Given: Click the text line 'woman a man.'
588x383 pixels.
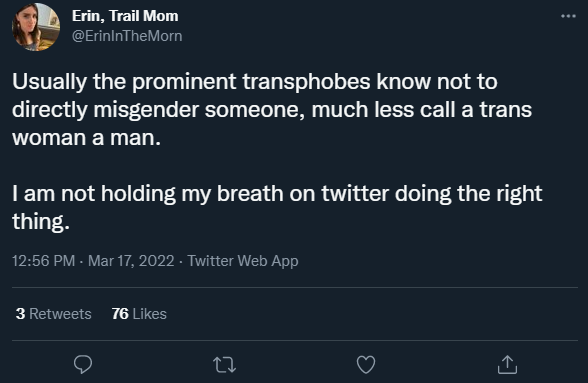Looking at the screenshot, I should coord(87,138).
